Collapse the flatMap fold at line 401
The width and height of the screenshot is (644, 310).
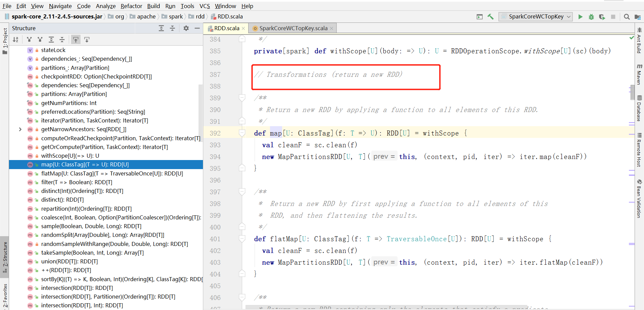(242, 239)
